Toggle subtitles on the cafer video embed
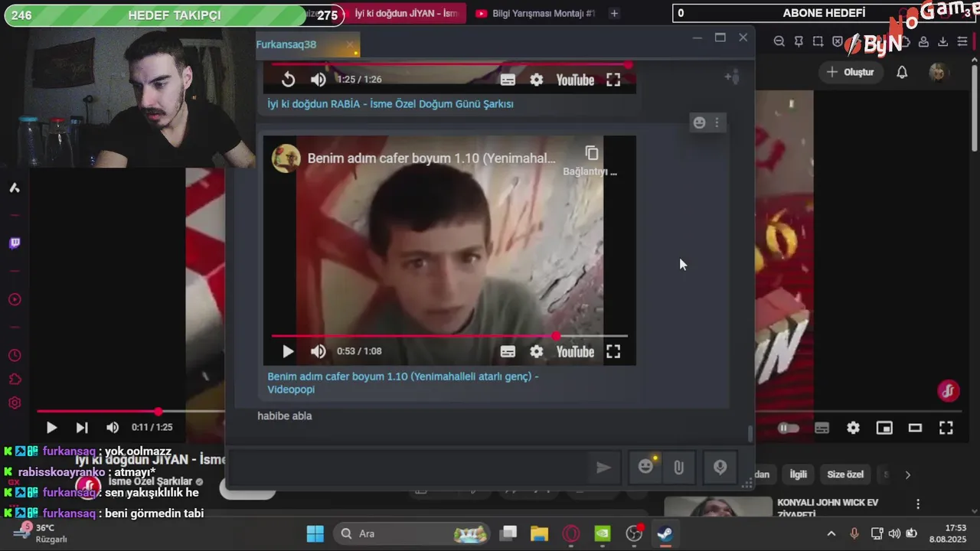The image size is (980, 551). coord(508,351)
